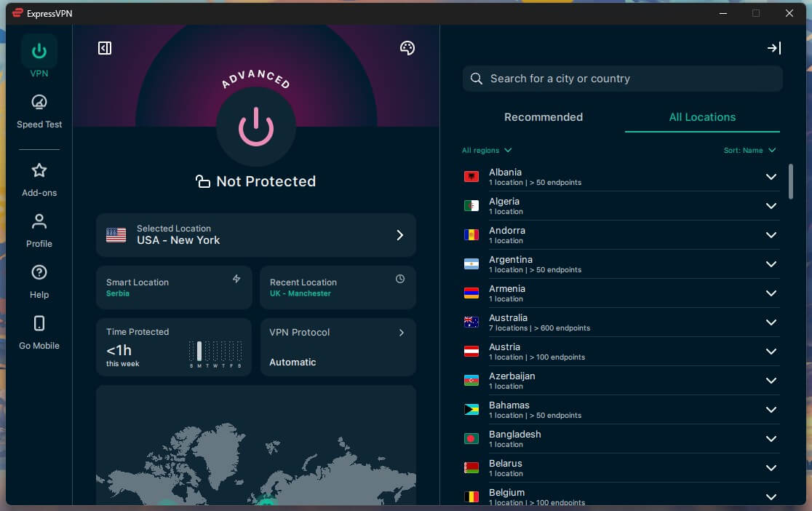Open the theme palette icon
The width and height of the screenshot is (812, 511).
[407, 48]
